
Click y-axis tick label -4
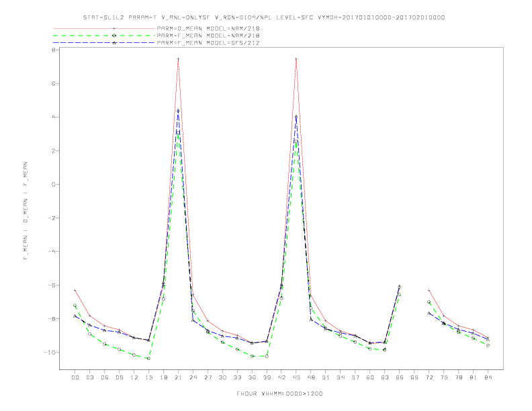click(51, 251)
